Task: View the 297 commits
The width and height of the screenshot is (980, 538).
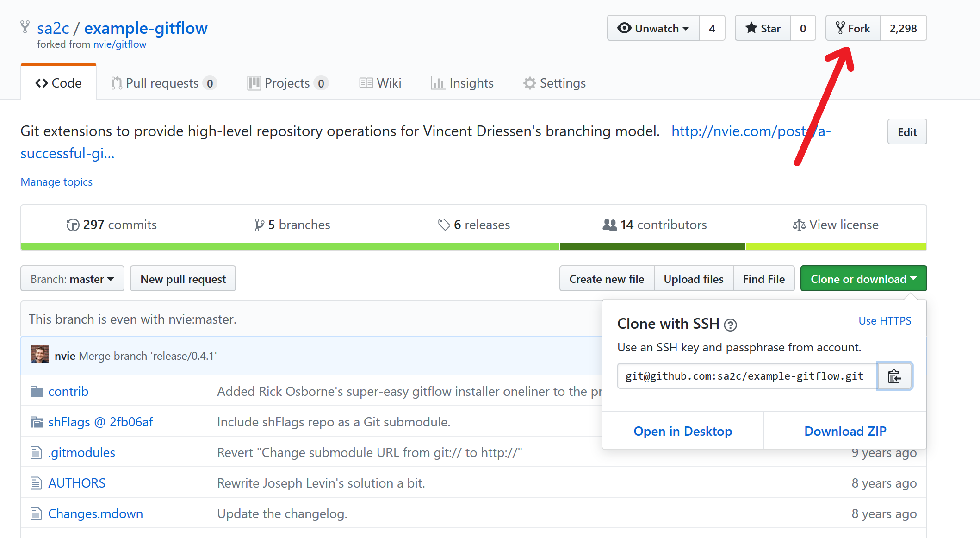Action: [x=112, y=225]
